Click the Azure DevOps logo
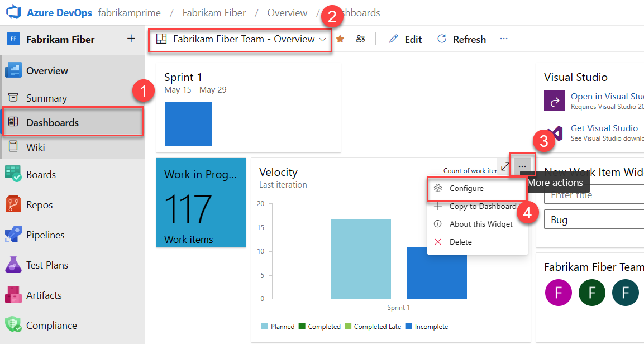This screenshot has height=344, width=644. click(13, 12)
